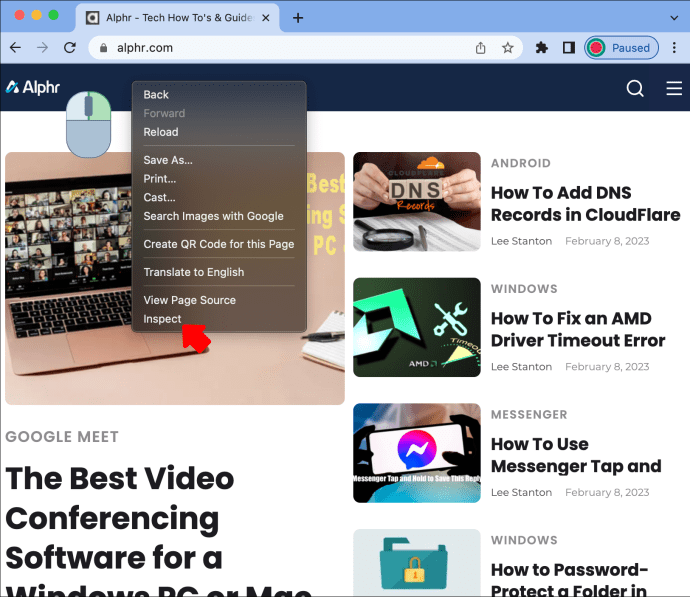The width and height of the screenshot is (690, 597).
Task: Click WINDOWS label above AMD article
Action: tap(524, 289)
